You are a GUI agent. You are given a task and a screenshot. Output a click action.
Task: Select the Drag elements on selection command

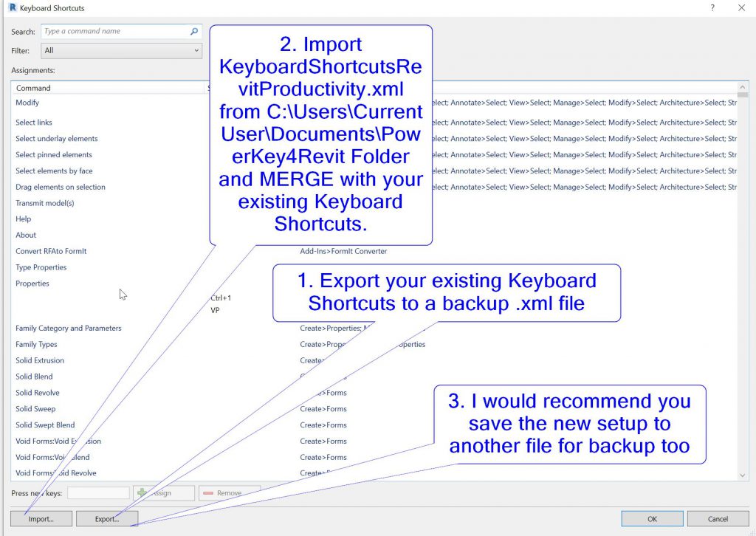coord(61,187)
